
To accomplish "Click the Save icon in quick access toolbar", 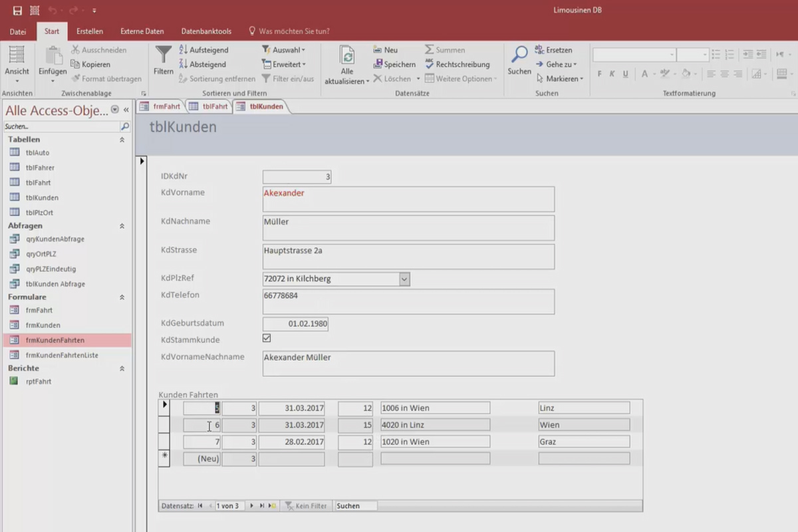I will (x=17, y=10).
